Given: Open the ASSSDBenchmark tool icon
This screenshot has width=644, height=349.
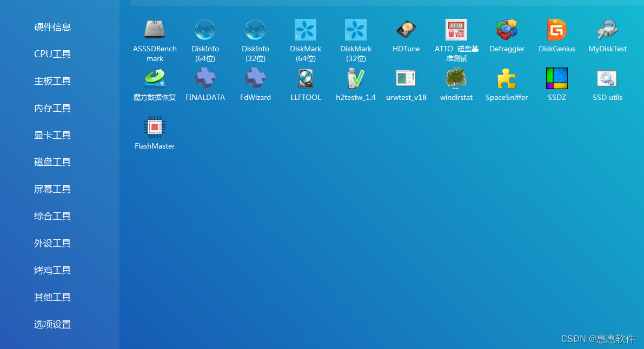Looking at the screenshot, I should tap(155, 30).
